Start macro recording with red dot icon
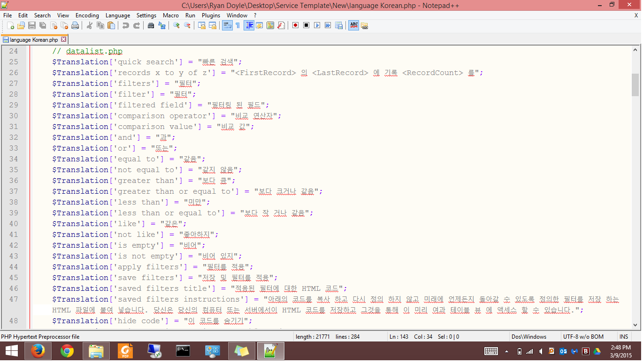 point(295,25)
